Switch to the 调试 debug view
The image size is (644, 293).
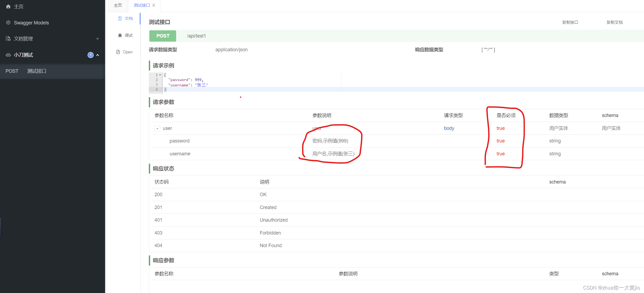(125, 35)
